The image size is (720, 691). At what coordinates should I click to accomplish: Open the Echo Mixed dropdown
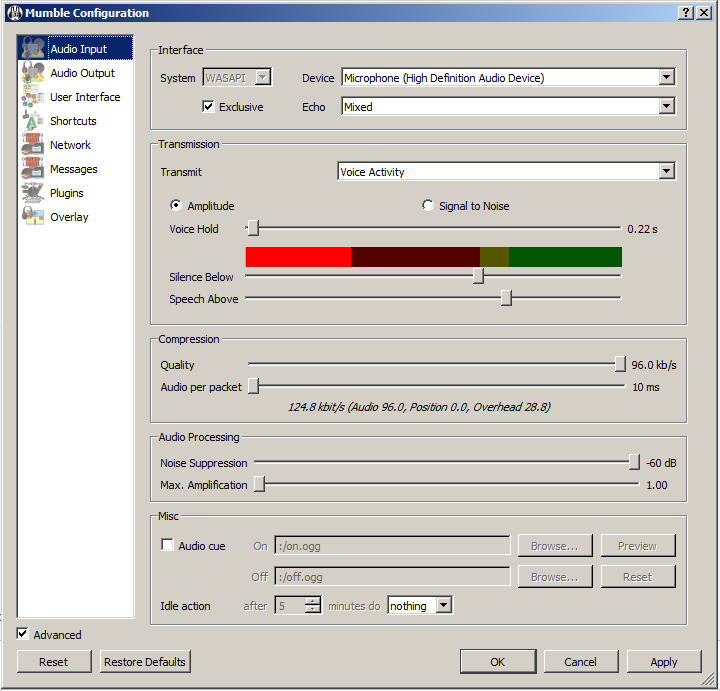point(508,107)
